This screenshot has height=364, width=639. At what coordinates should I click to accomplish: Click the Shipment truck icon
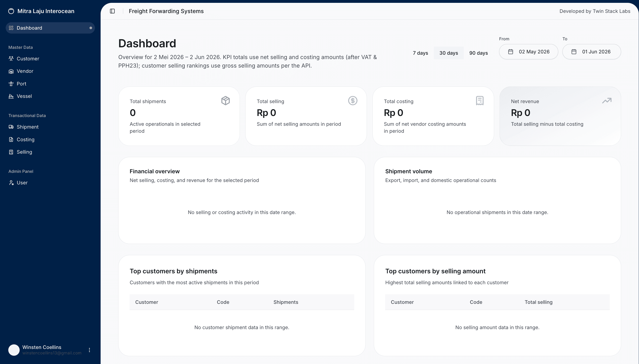point(11,127)
